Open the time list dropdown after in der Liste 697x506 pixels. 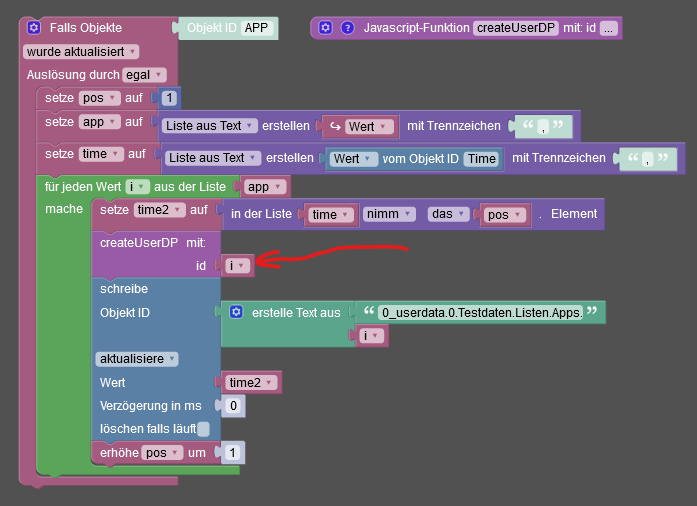tap(331, 215)
